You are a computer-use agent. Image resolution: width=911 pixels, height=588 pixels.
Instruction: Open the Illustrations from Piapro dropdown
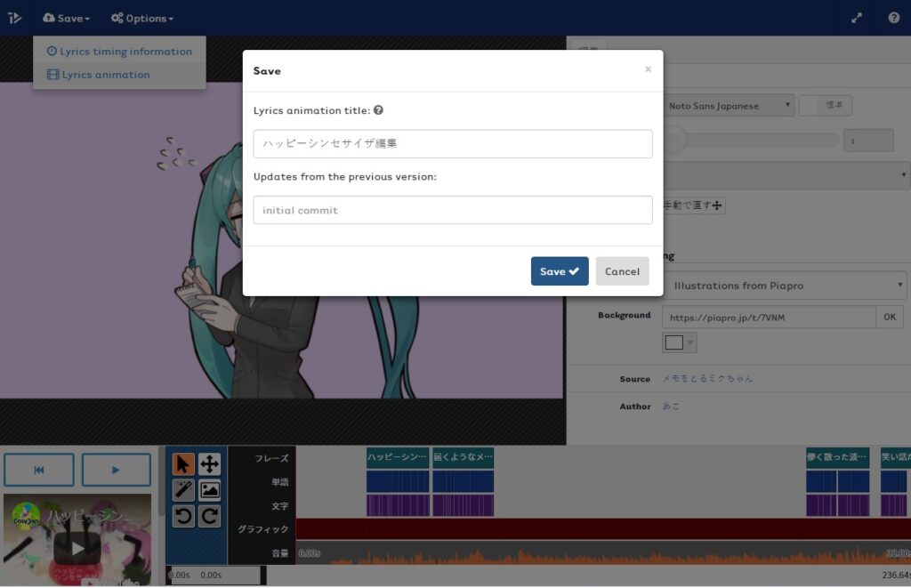tap(783, 286)
